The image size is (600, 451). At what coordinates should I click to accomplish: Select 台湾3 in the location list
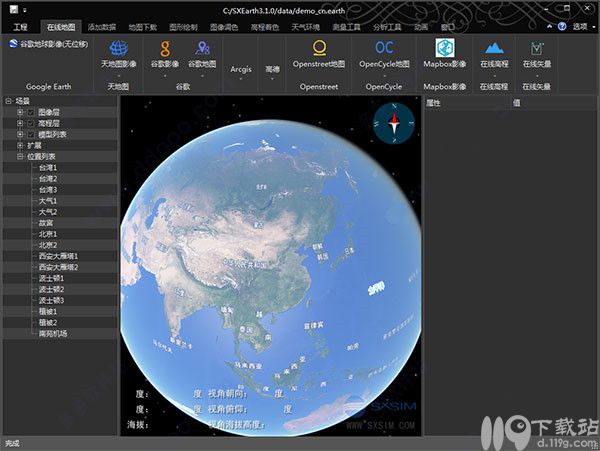tap(48, 190)
